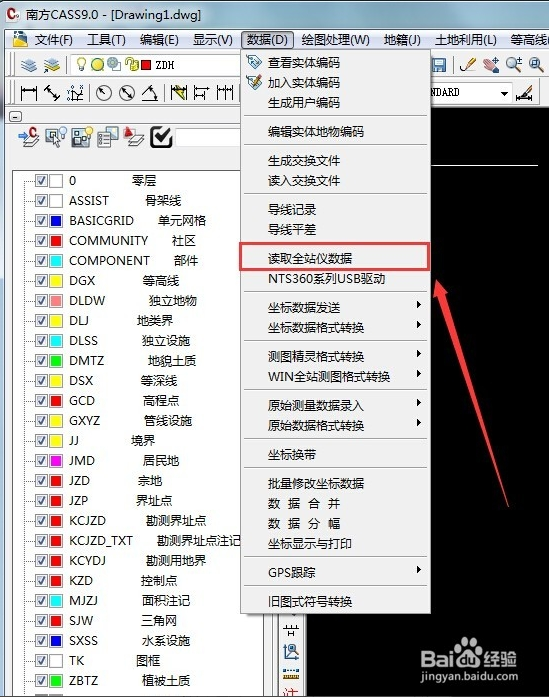Open the 绘图处理(W) menu

335,40
